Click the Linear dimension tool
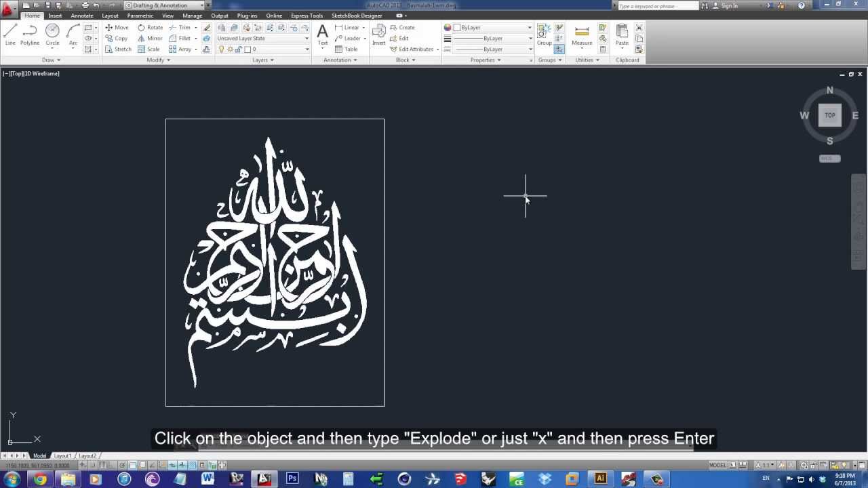This screenshot has height=488, width=868. [347, 28]
